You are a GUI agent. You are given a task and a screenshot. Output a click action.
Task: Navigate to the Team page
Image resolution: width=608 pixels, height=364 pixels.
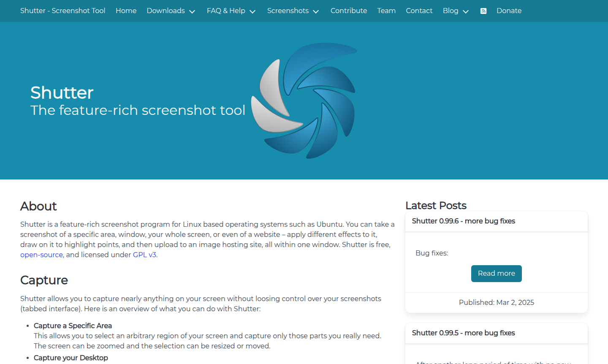(386, 11)
